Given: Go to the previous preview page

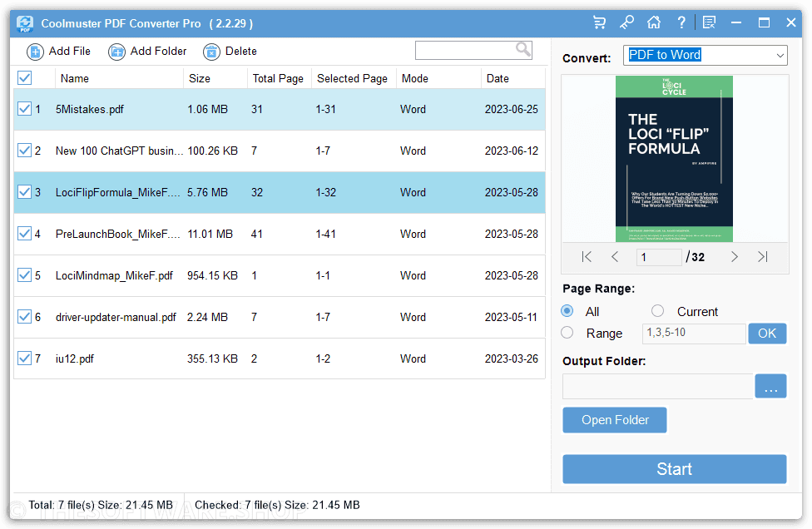Looking at the screenshot, I should tap(615, 257).
